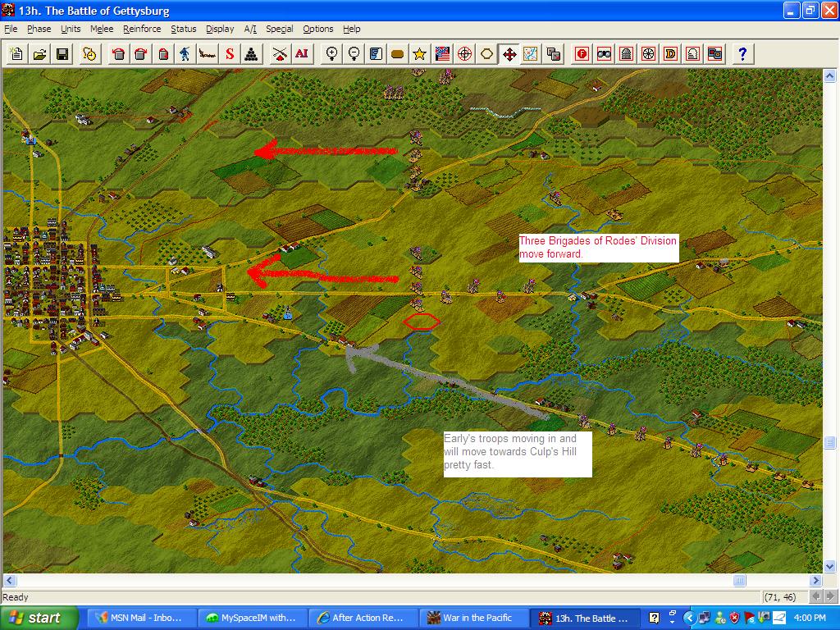The width and height of the screenshot is (840, 630).
Task: Toggle the wheel highlight icon
Action: click(x=648, y=53)
